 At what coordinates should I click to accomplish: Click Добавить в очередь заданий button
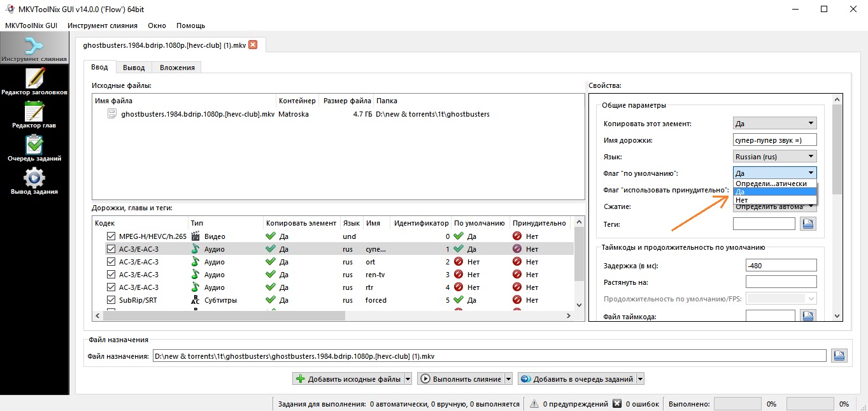point(577,379)
